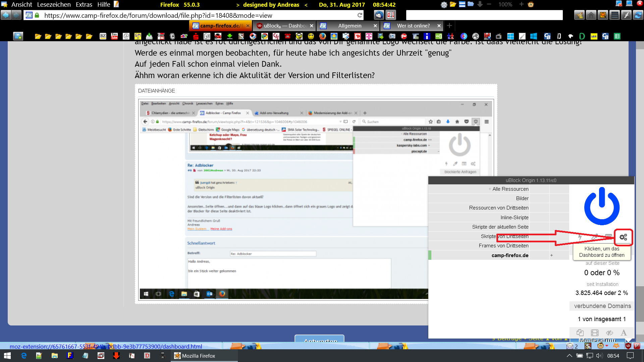Switch to the 'Allgemein' tab
The height and width of the screenshot is (362, 644).
tap(350, 26)
